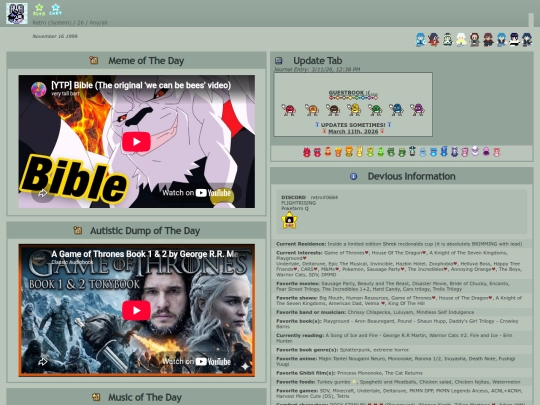540x405 pixels.
Task: Open Watch on YouTube for Bible video
Action: [196, 193]
